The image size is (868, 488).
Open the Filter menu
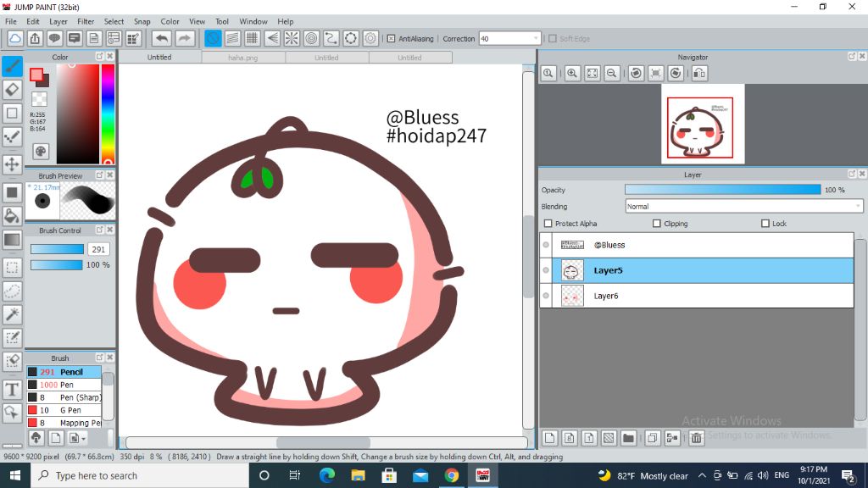click(x=86, y=21)
